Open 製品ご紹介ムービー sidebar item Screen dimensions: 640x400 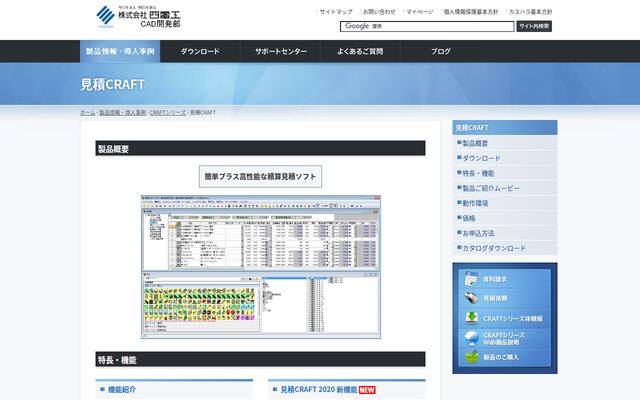504,188
